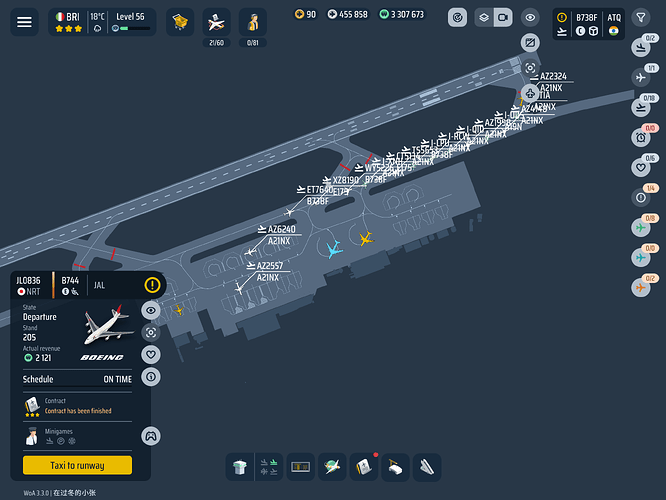Toggle flight label visibility eye icon

click(530, 17)
